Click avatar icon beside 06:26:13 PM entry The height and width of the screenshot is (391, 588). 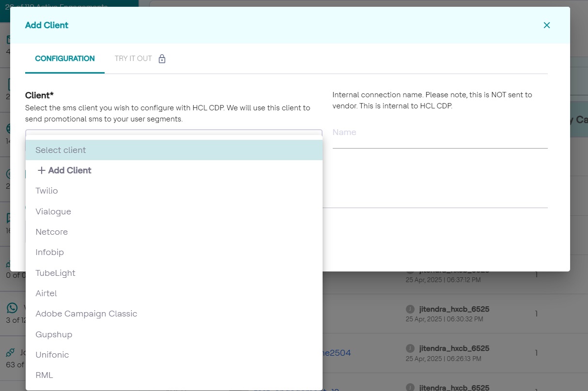pos(410,348)
